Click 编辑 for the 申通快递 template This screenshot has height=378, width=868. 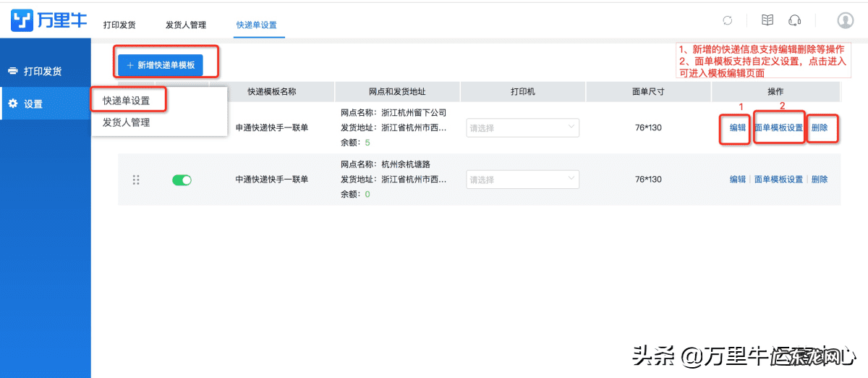[737, 128]
